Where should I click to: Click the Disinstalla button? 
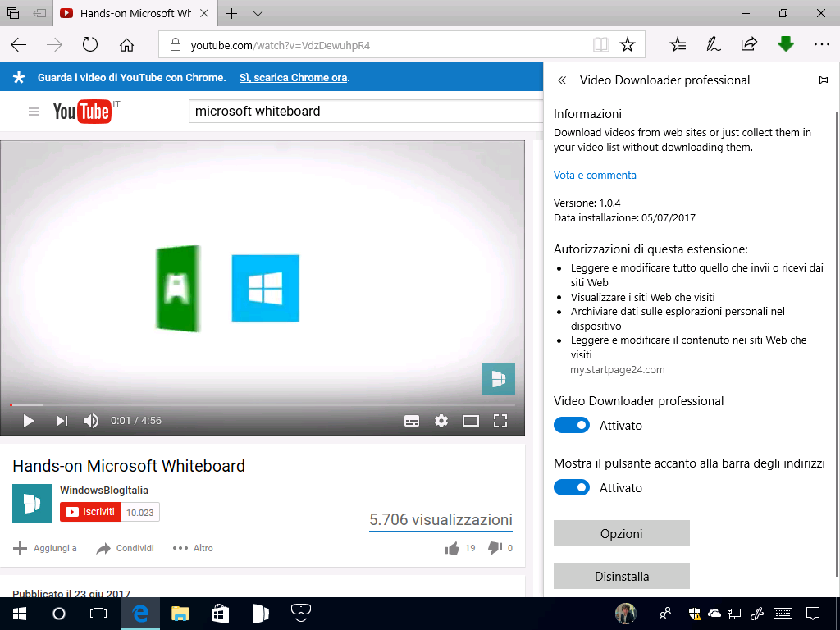pos(622,577)
